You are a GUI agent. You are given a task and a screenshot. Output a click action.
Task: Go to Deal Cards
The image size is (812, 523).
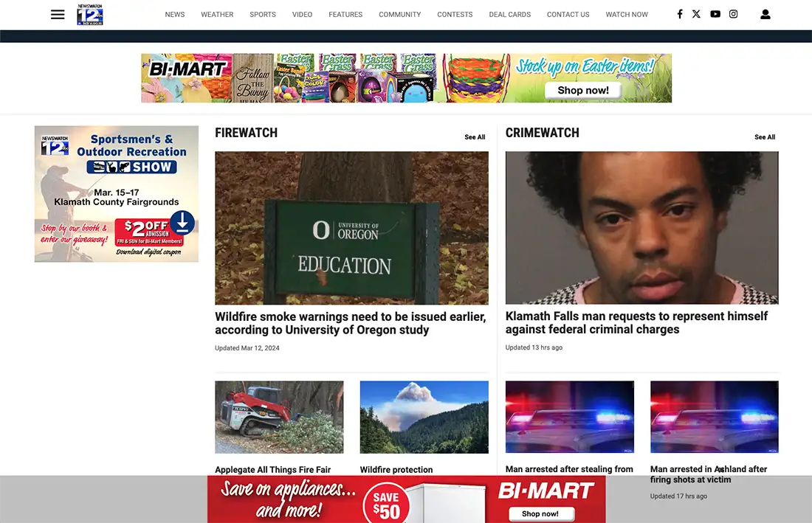click(x=509, y=15)
